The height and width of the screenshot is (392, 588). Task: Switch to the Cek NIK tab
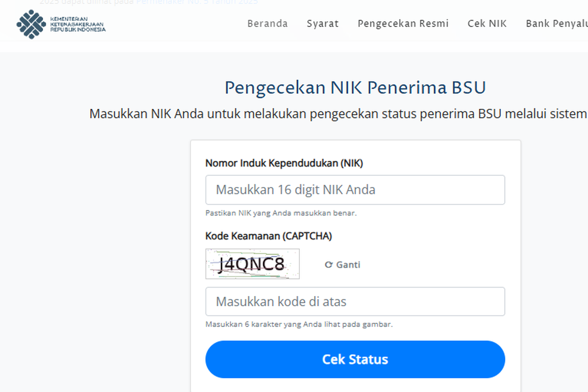[x=487, y=23]
